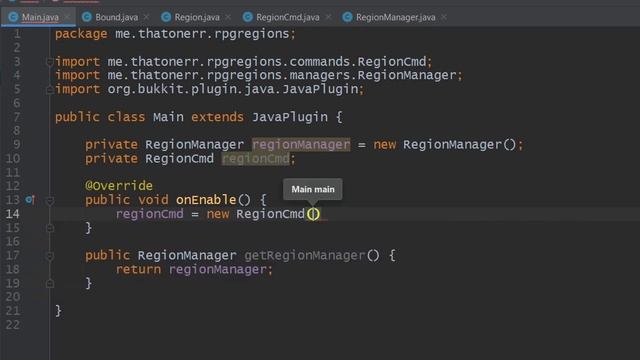Click the class icon on RegionManager.java tab

347,17
